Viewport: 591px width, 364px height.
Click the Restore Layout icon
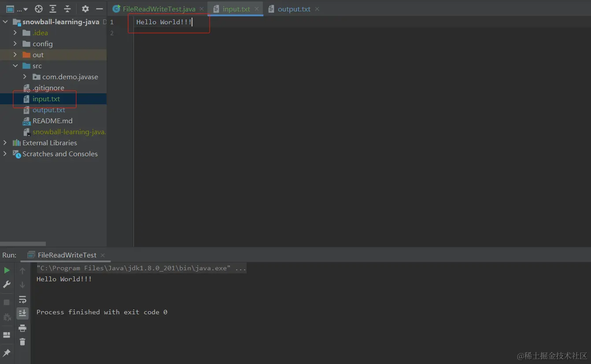7,335
